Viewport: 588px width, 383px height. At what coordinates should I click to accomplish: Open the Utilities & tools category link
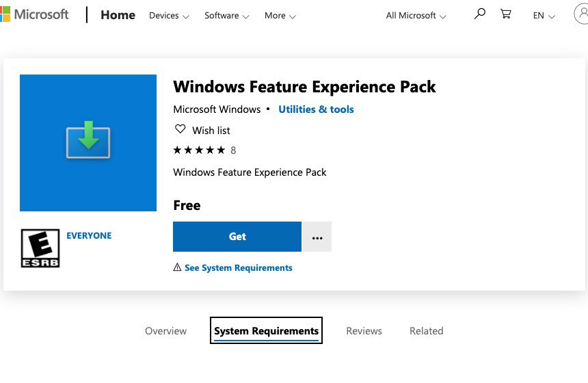click(316, 109)
